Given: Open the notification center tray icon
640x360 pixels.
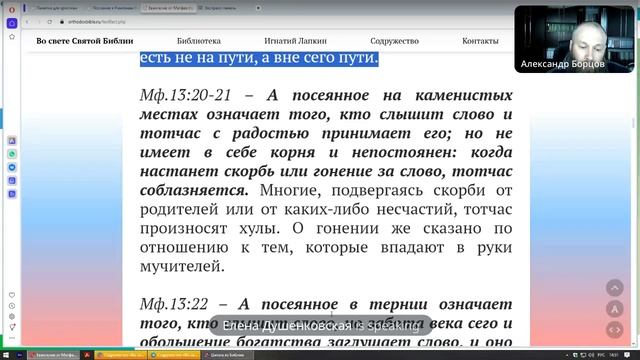Looking at the screenshot, I should (627, 356).
